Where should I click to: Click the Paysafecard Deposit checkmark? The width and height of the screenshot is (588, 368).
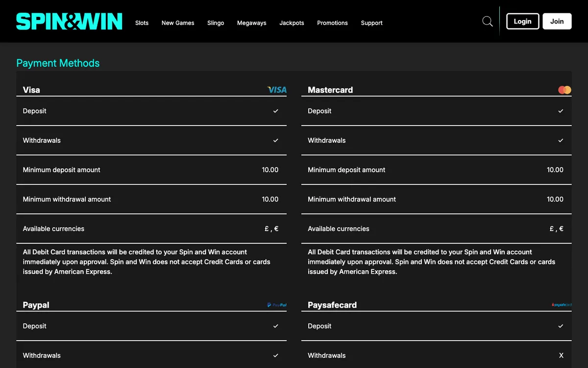pyautogui.click(x=561, y=326)
